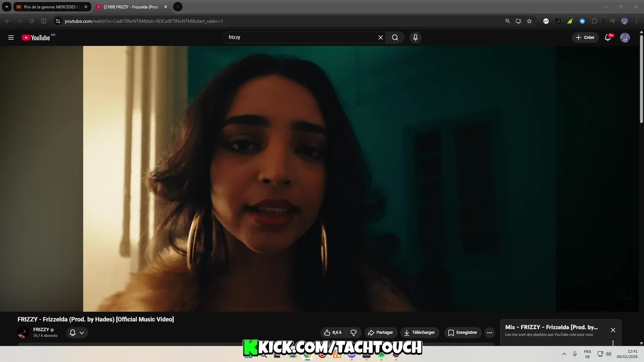This screenshot has width=644, height=362.
Task: Expand the subscription notification bell dropdown
Action: [77, 332]
